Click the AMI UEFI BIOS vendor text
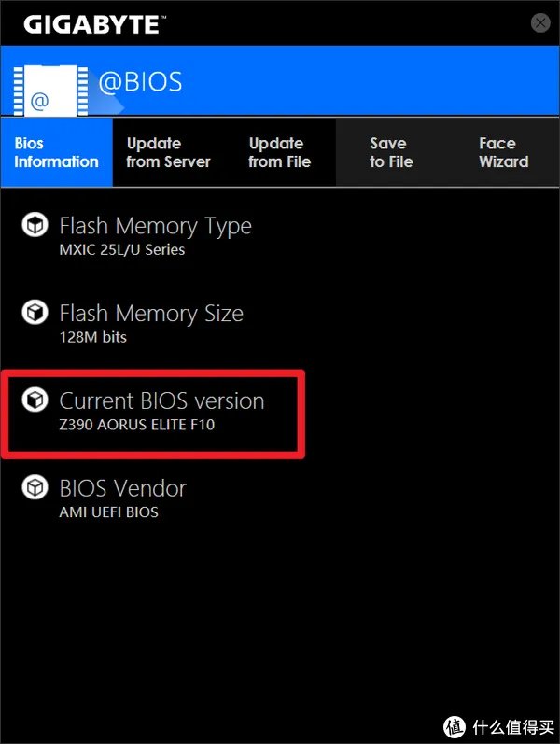 pyautogui.click(x=108, y=512)
